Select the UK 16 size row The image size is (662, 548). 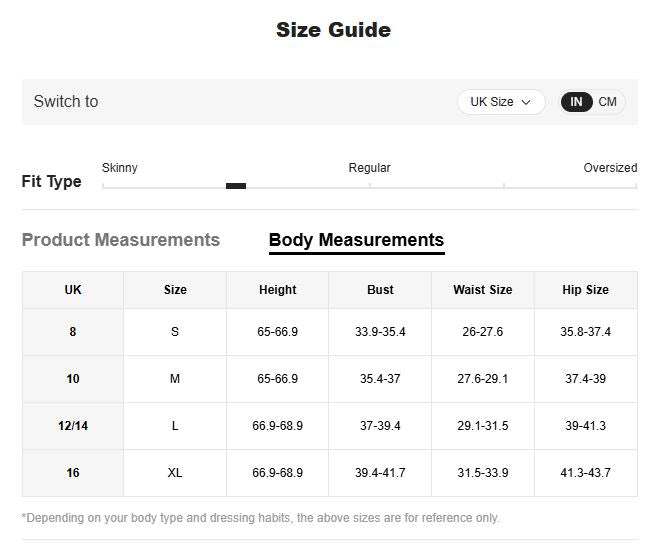click(73, 473)
